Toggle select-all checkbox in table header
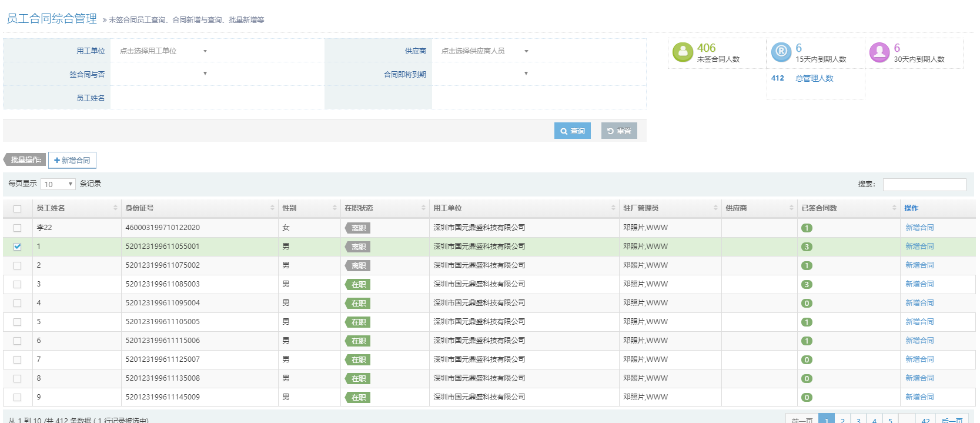 18,209
